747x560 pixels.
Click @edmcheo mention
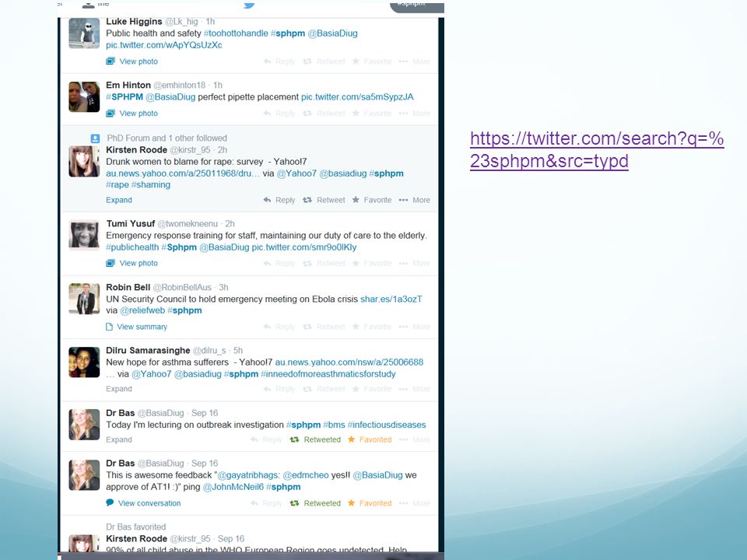[306, 475]
